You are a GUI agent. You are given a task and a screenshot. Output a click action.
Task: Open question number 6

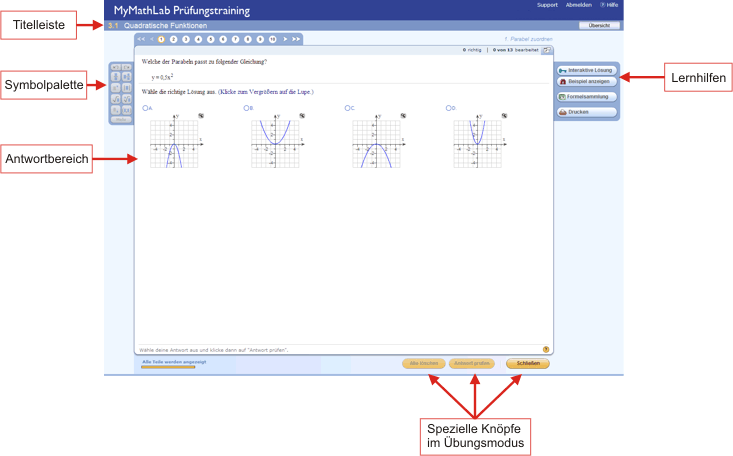pyautogui.click(x=223, y=39)
